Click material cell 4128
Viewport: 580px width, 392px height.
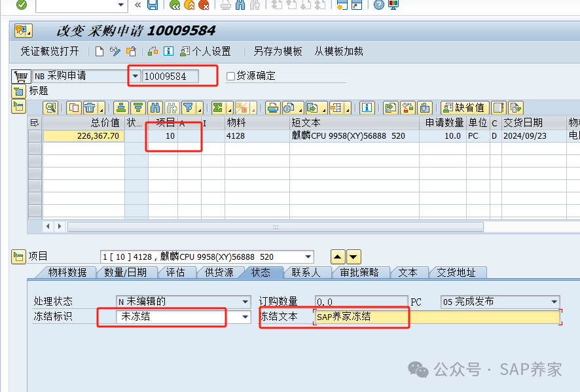point(257,136)
